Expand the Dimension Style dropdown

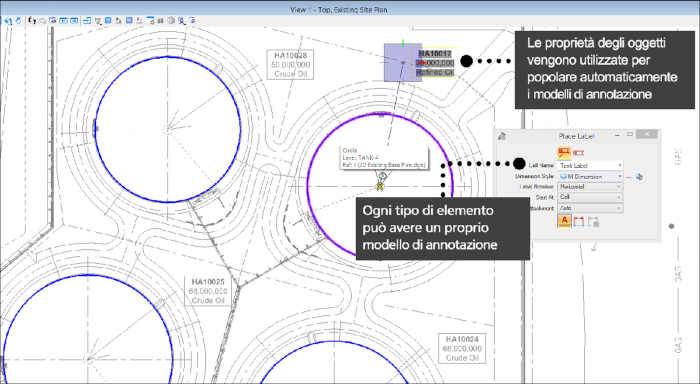point(591,176)
